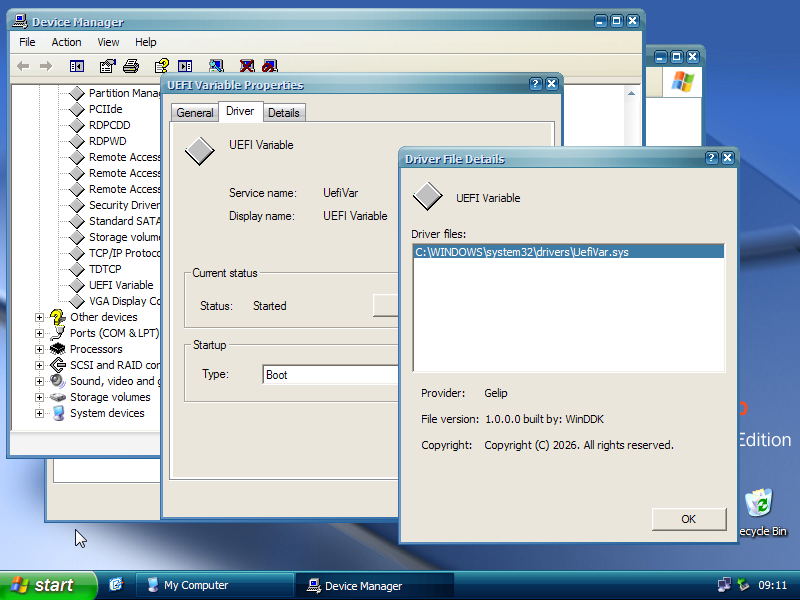
Task: Click the network tray icon in the taskbar
Action: (x=724, y=585)
